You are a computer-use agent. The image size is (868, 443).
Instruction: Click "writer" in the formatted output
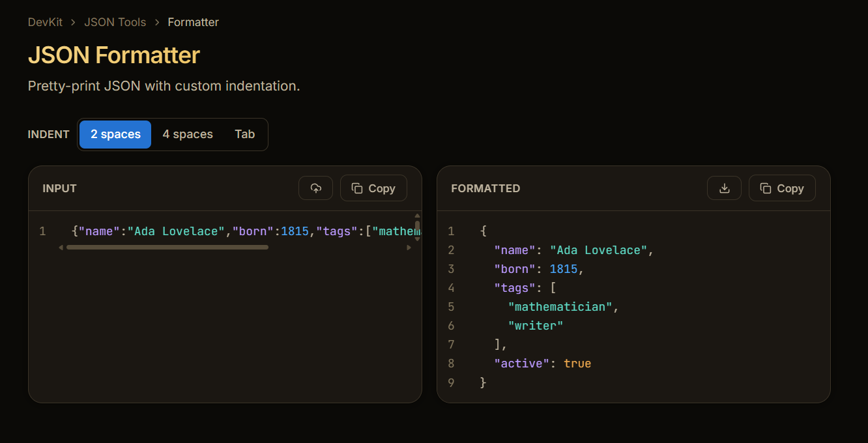click(x=536, y=326)
